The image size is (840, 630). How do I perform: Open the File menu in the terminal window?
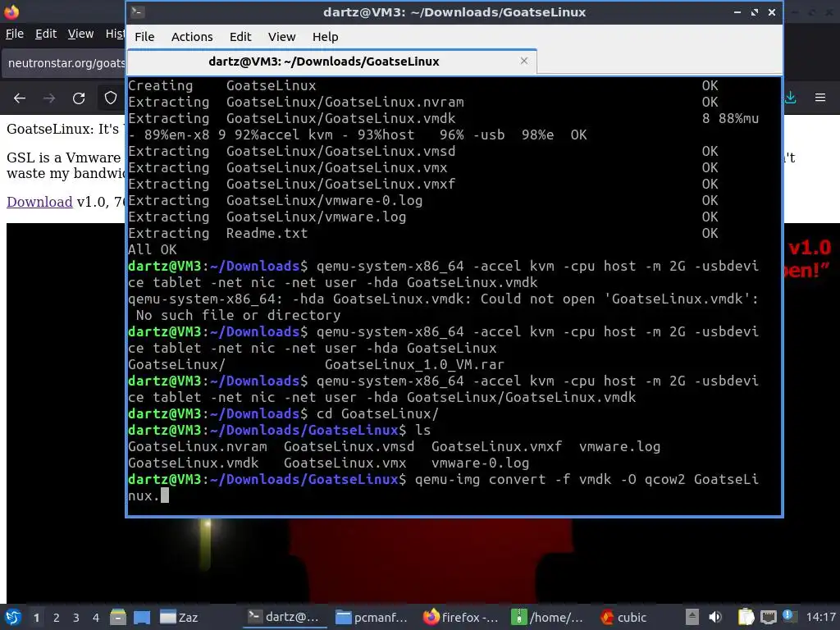[x=144, y=36]
